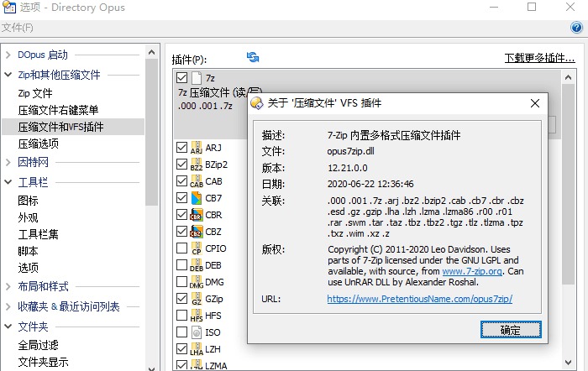This screenshot has height=371, width=588.
Task: Click the CBR comic archive icon
Action: click(197, 215)
